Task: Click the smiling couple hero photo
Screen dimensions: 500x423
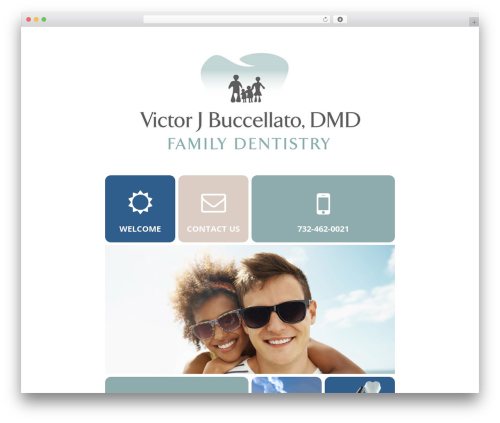Action: pos(250,309)
